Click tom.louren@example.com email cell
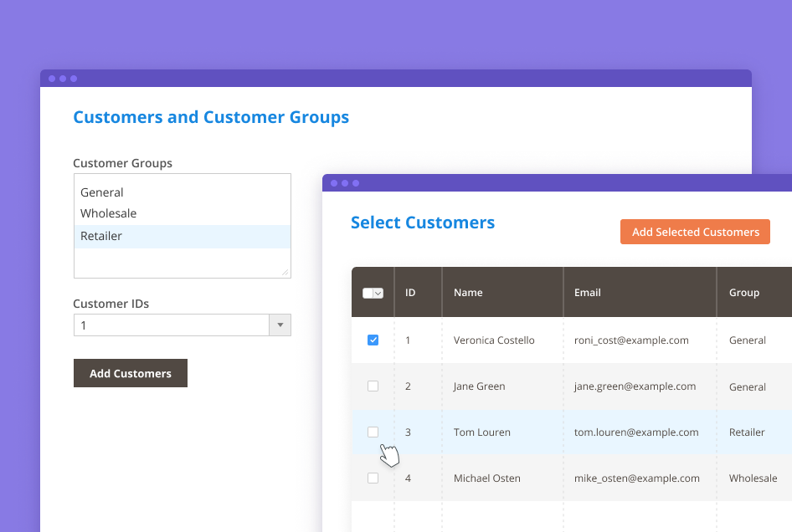Screen dimensions: 792x532 tap(635, 432)
